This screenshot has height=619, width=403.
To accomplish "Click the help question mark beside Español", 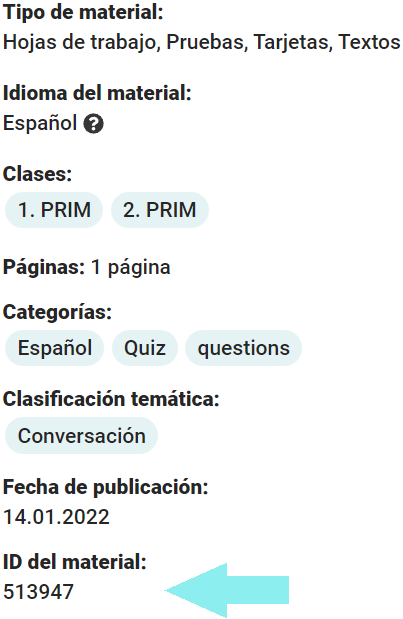I will coord(94,124).
